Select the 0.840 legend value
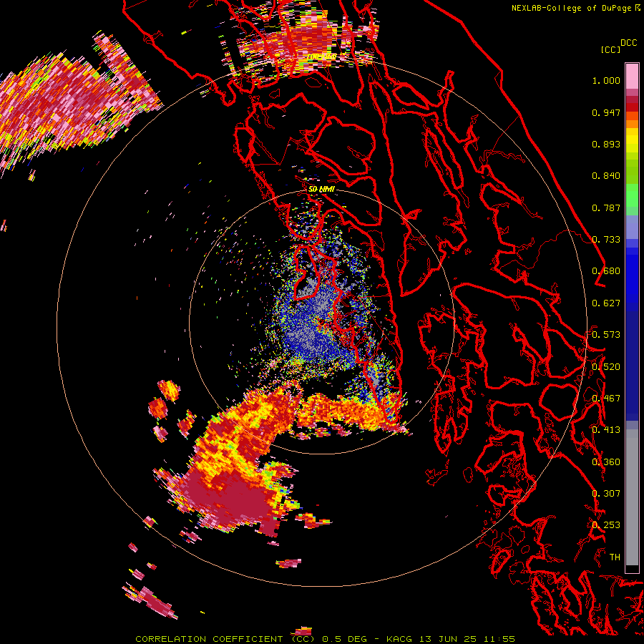The image size is (644, 644). tap(606, 176)
